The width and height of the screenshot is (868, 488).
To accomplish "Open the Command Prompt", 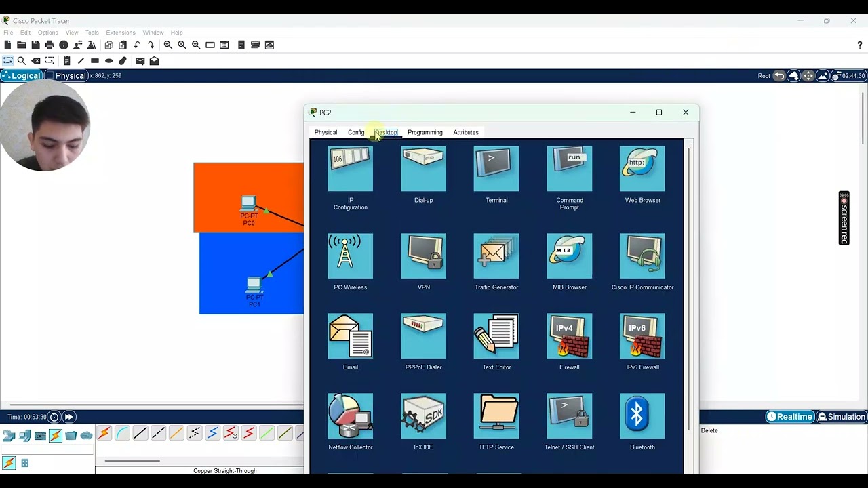I will click(570, 169).
